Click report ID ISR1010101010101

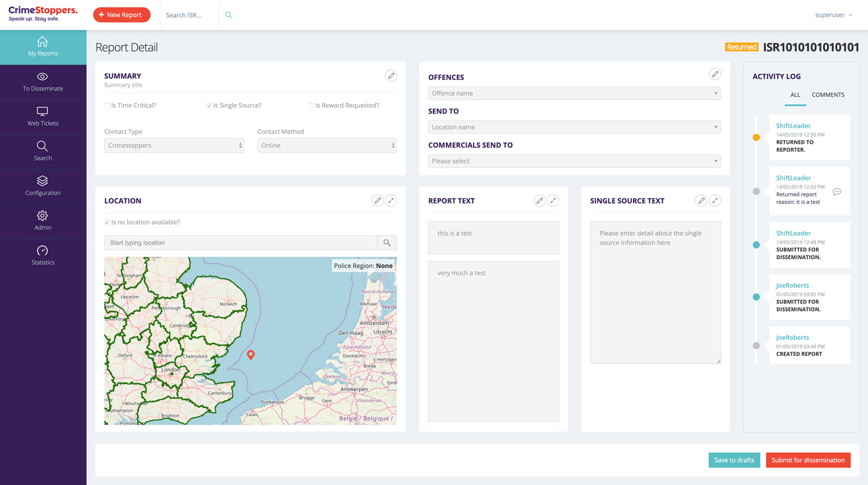811,47
